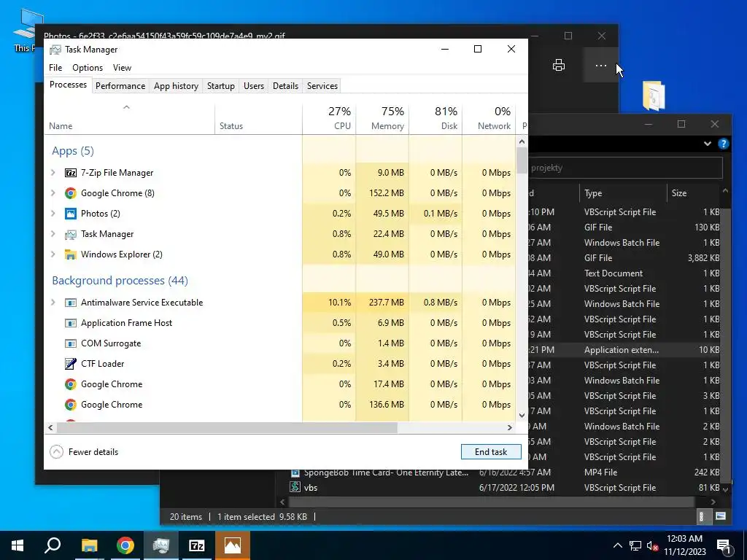Click the folder icon on the desktop
Viewport: 747px width, 560px height.
pos(654,96)
